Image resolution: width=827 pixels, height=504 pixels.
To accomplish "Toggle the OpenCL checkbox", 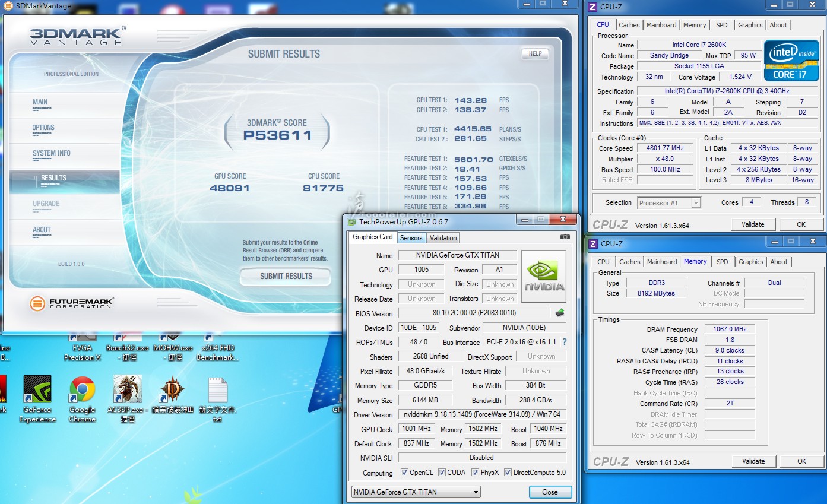I will (404, 473).
